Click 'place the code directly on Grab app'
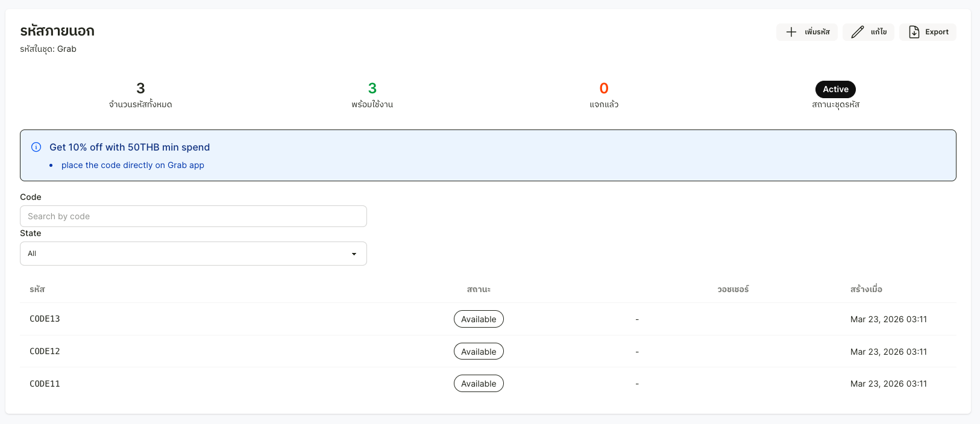This screenshot has height=424, width=980. point(133,165)
